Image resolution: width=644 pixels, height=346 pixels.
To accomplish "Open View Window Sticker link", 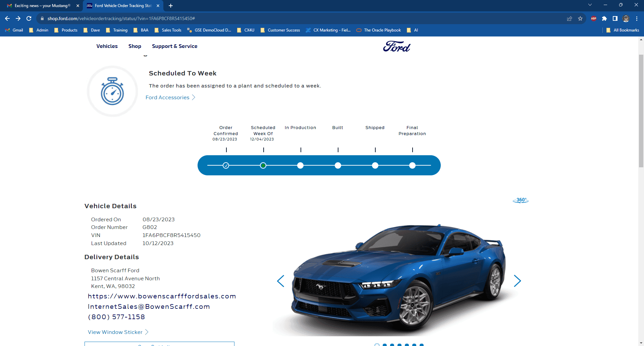I will (x=118, y=332).
